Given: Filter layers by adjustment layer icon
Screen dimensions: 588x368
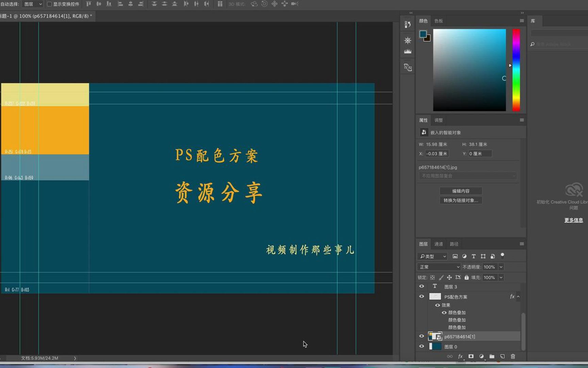Looking at the screenshot, I should tap(464, 256).
